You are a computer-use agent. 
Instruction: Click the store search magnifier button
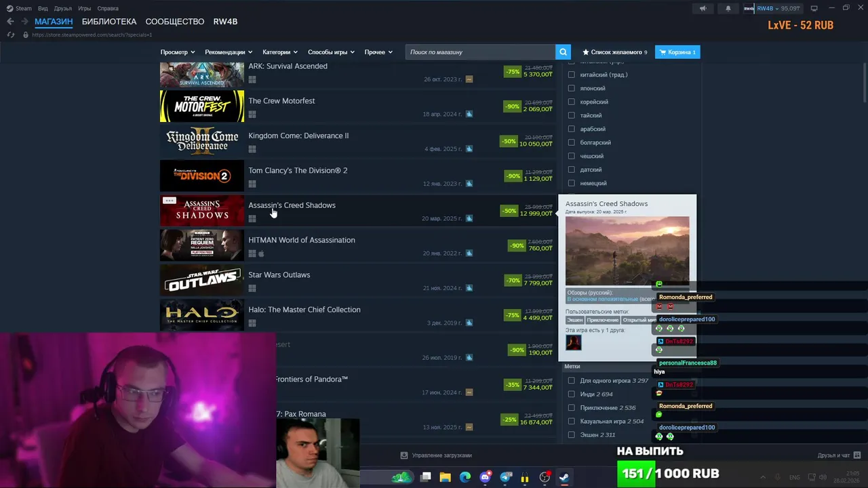point(563,52)
